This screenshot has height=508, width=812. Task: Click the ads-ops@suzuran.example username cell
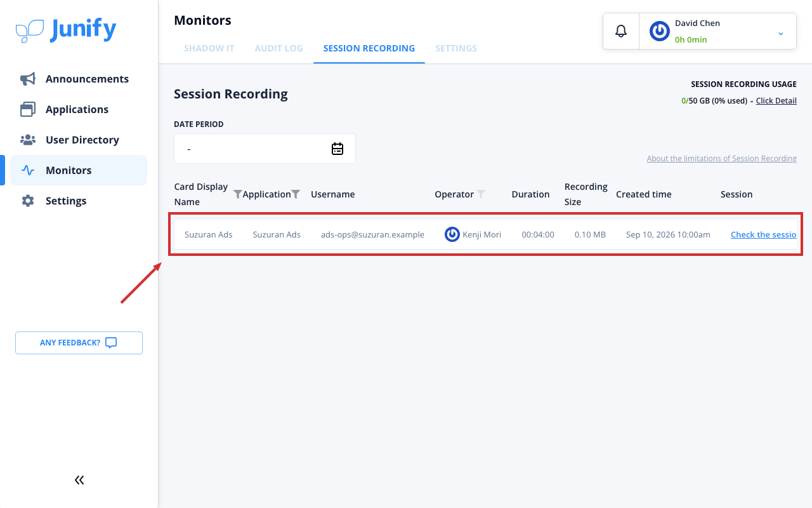tap(372, 234)
